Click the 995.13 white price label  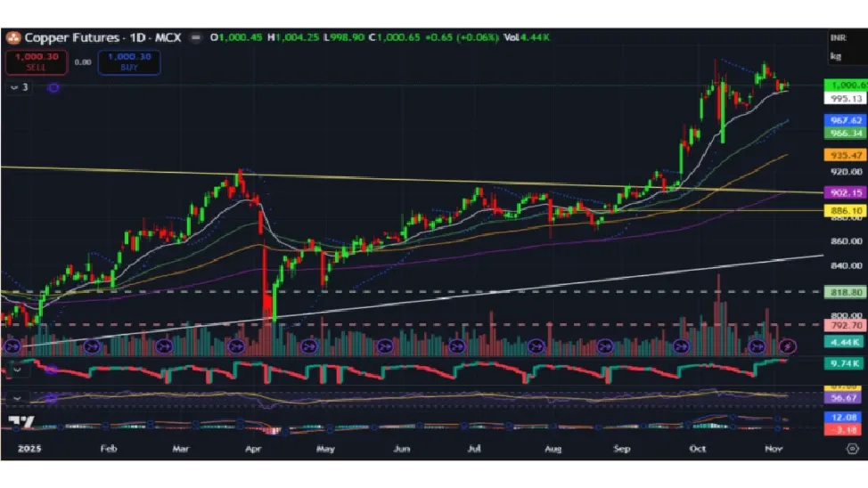point(843,99)
